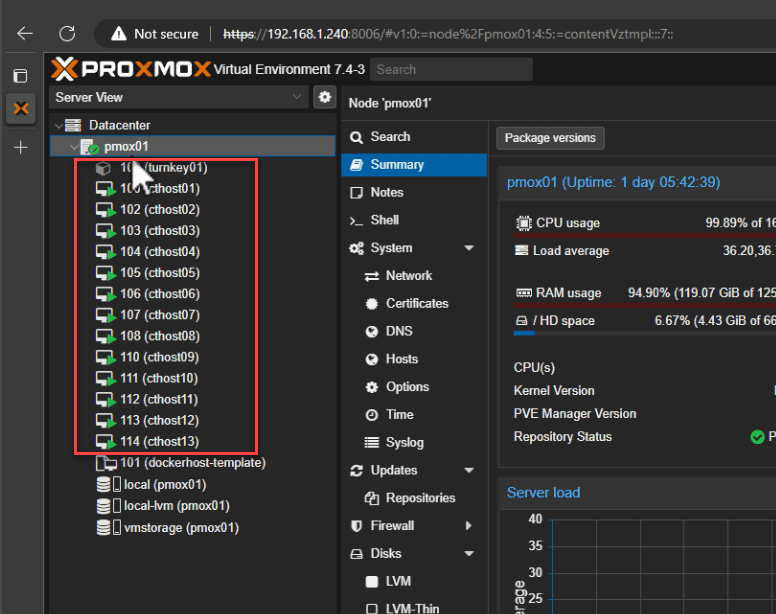Click the Package versions button

[x=550, y=138]
